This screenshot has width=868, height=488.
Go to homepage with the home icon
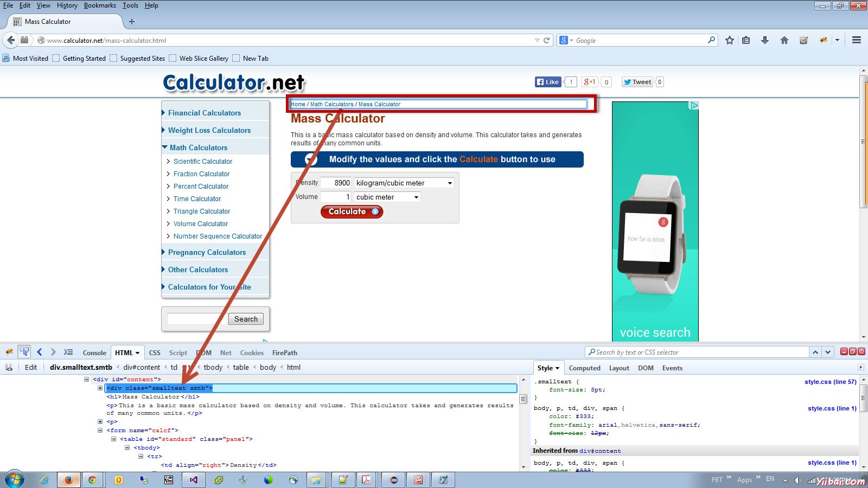tap(784, 40)
